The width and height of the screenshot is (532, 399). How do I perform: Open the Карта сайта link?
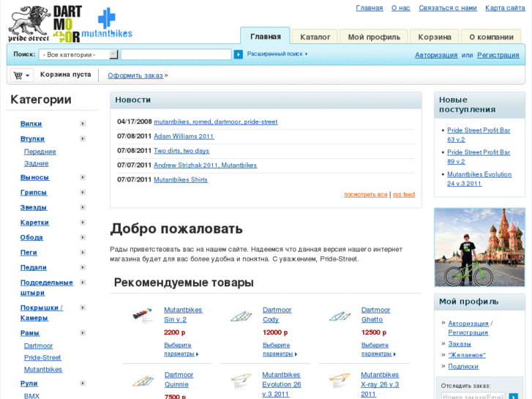[x=505, y=8]
